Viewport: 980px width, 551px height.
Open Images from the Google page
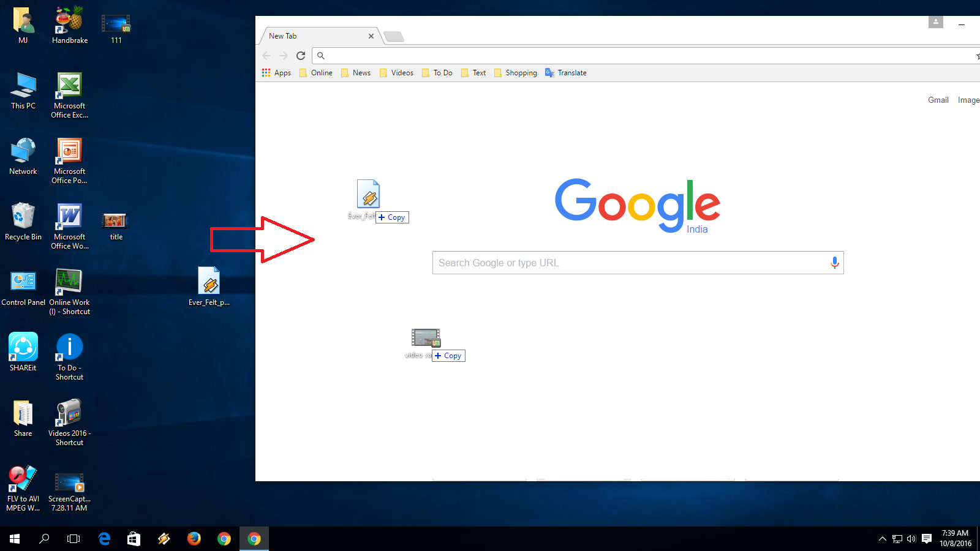click(969, 100)
